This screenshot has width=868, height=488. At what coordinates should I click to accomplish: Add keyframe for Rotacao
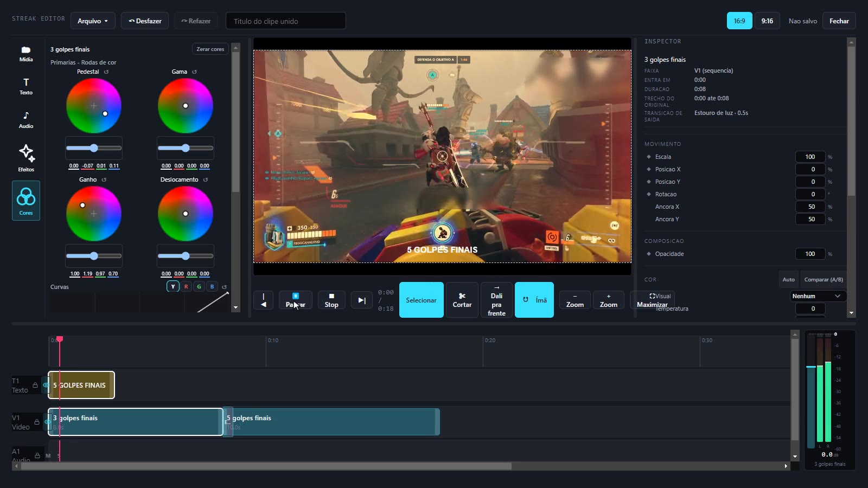(x=649, y=194)
